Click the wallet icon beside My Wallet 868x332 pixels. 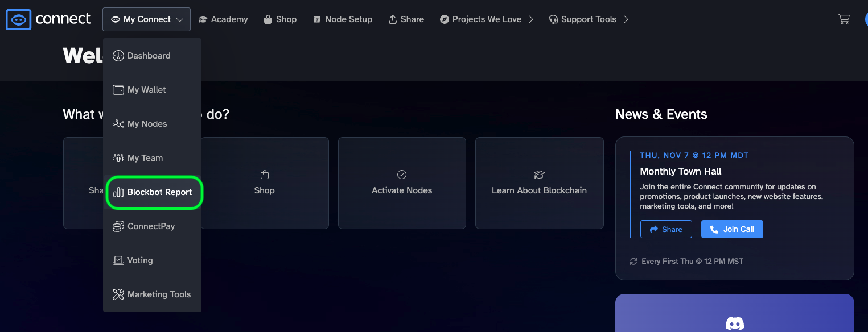point(118,90)
